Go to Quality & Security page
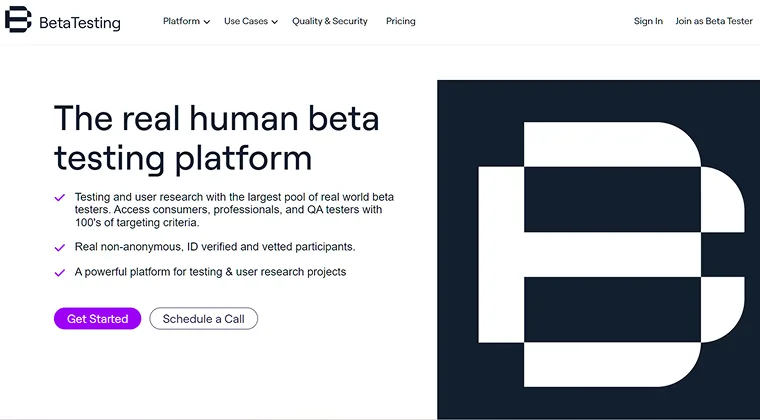Image resolution: width=760 pixels, height=420 pixels. (330, 21)
